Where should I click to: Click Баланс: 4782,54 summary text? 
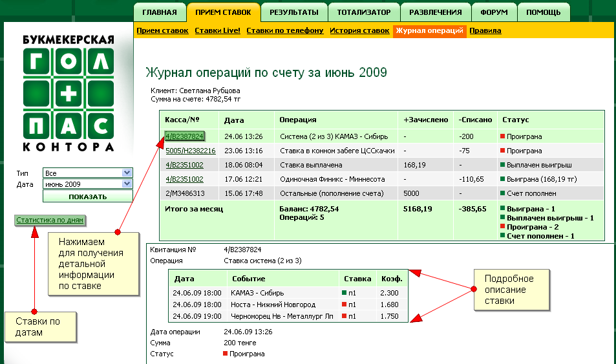(x=309, y=209)
